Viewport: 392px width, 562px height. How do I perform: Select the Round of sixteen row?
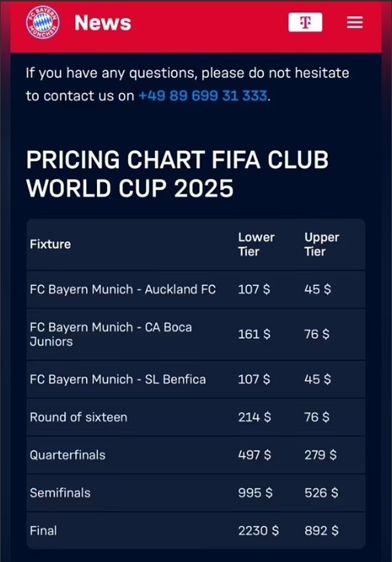(x=79, y=417)
